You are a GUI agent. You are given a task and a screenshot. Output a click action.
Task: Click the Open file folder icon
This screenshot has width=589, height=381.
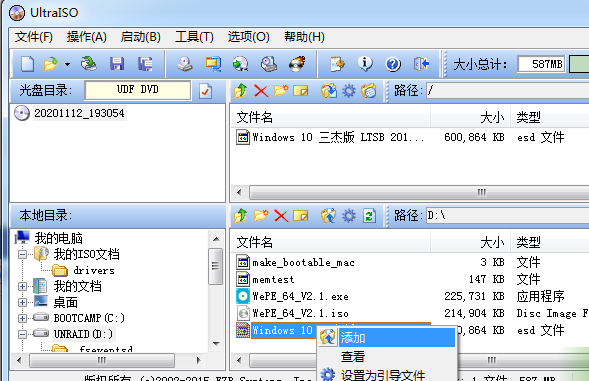pyautogui.click(x=50, y=64)
